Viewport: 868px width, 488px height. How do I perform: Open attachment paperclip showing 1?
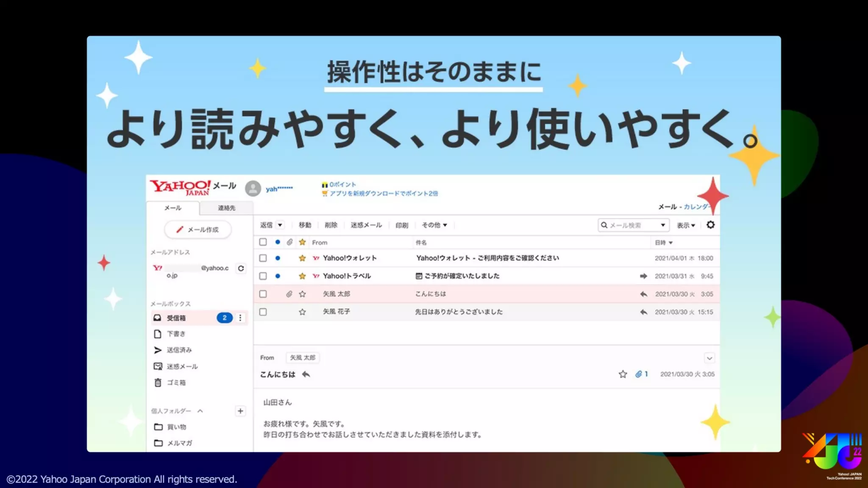click(641, 374)
